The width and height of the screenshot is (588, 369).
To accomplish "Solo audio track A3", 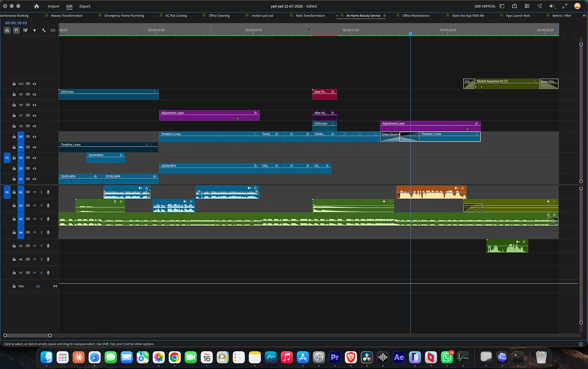I will pos(41,219).
